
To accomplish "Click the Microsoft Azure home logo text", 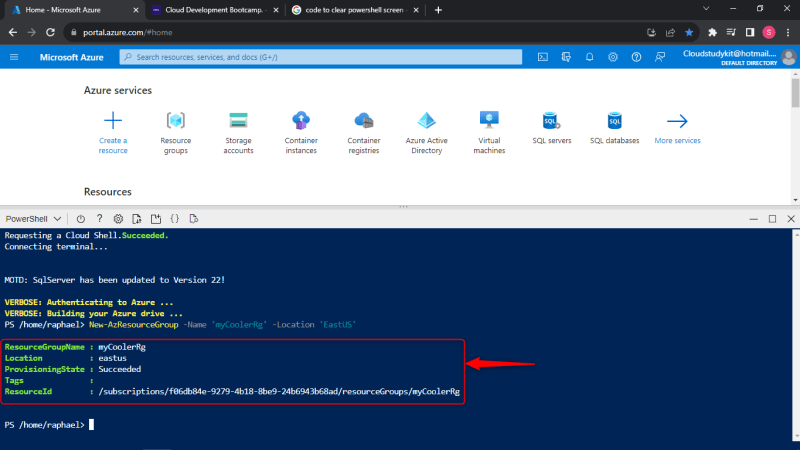I will 71,57.
